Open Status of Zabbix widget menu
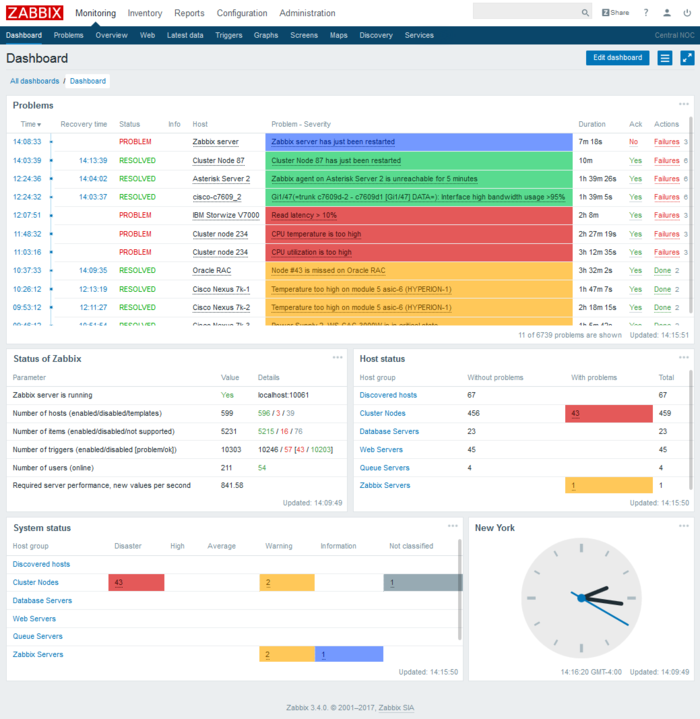Image resolution: width=700 pixels, height=719 pixels. point(337,357)
